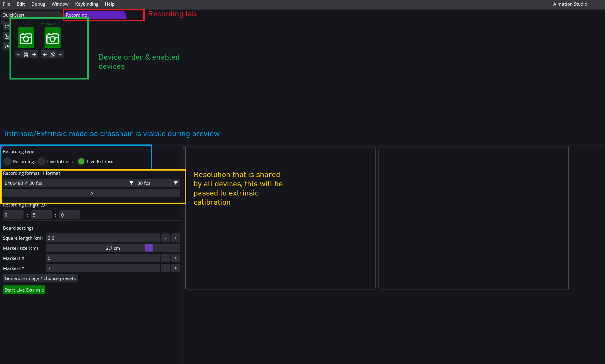Screen dimensions: 605x364
Task: Click the refresh devices icon
Action: click(7, 26)
